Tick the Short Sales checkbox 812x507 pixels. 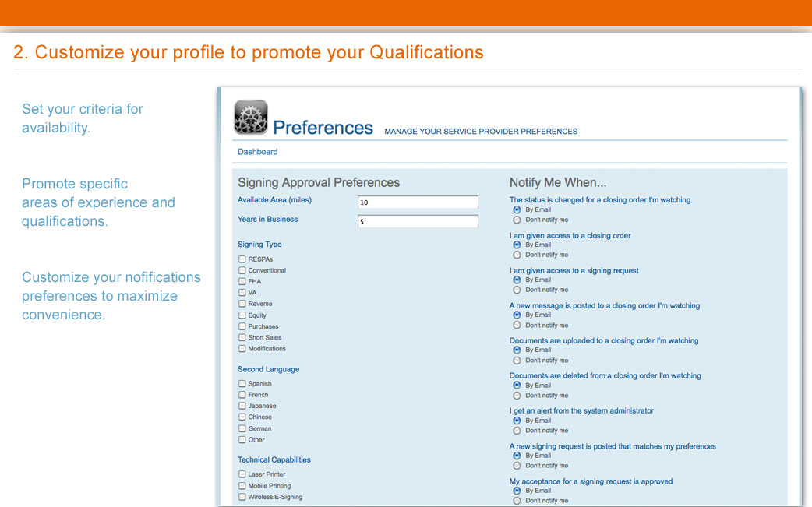click(x=242, y=337)
